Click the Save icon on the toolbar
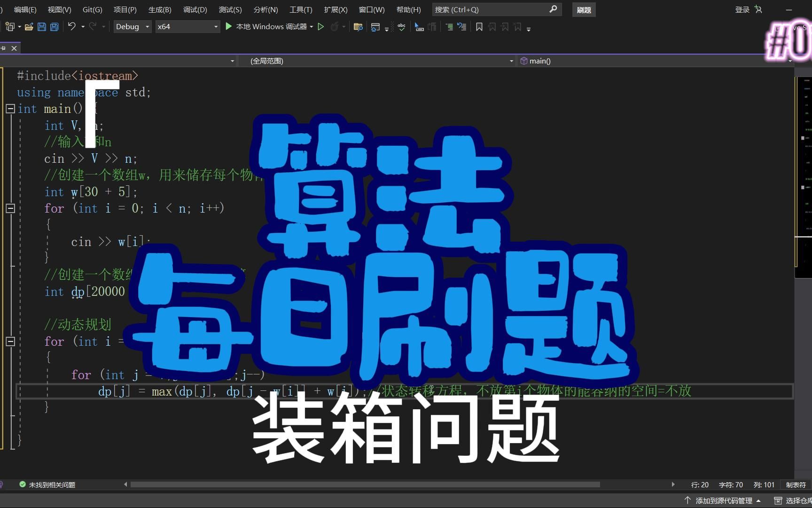This screenshot has height=508, width=812. (42, 27)
